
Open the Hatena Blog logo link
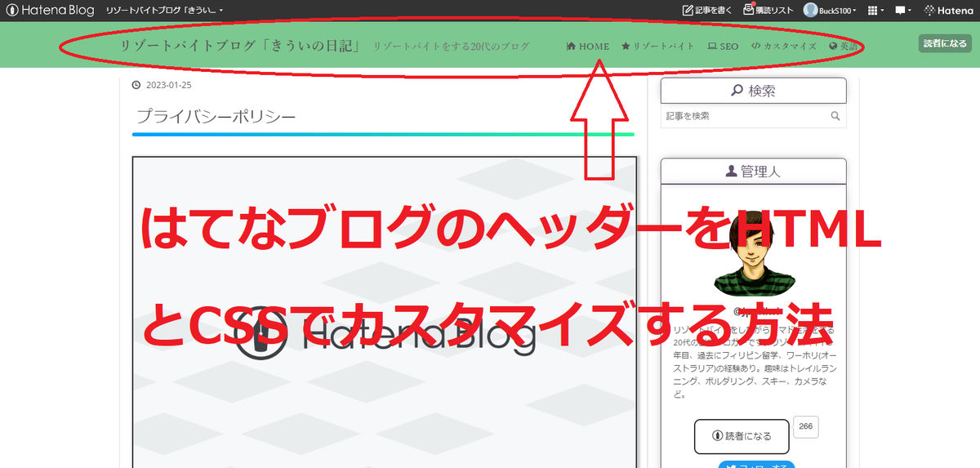coord(51,11)
